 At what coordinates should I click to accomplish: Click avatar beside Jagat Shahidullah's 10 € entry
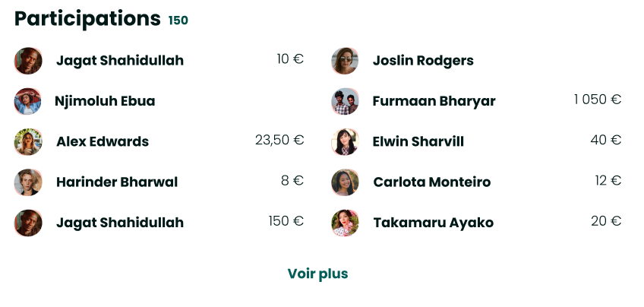point(27,61)
